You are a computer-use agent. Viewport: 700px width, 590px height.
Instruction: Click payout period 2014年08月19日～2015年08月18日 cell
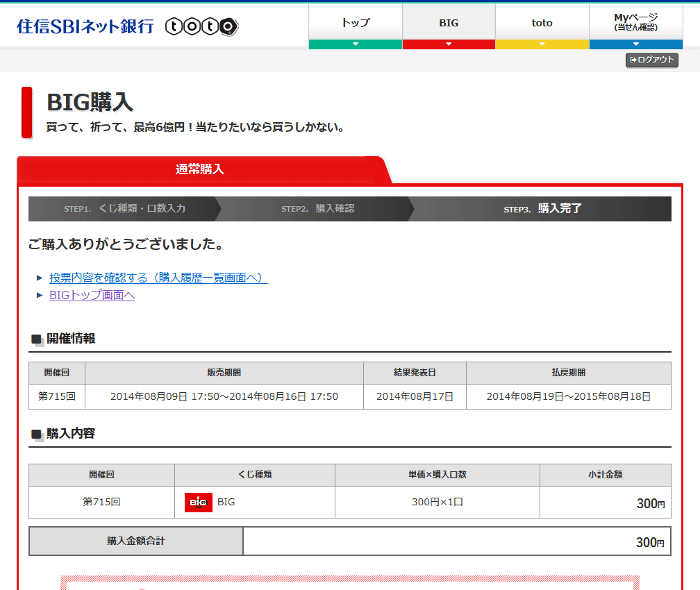coord(569,396)
